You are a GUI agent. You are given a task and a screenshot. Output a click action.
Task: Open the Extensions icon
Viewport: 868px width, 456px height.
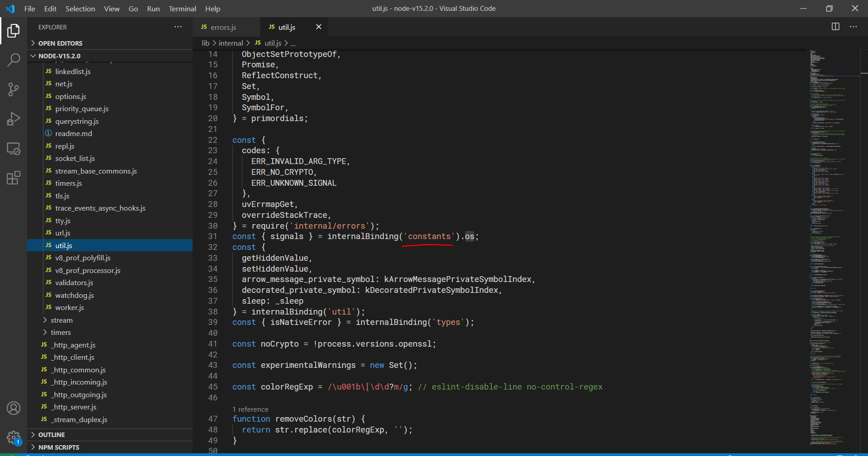[x=14, y=178]
